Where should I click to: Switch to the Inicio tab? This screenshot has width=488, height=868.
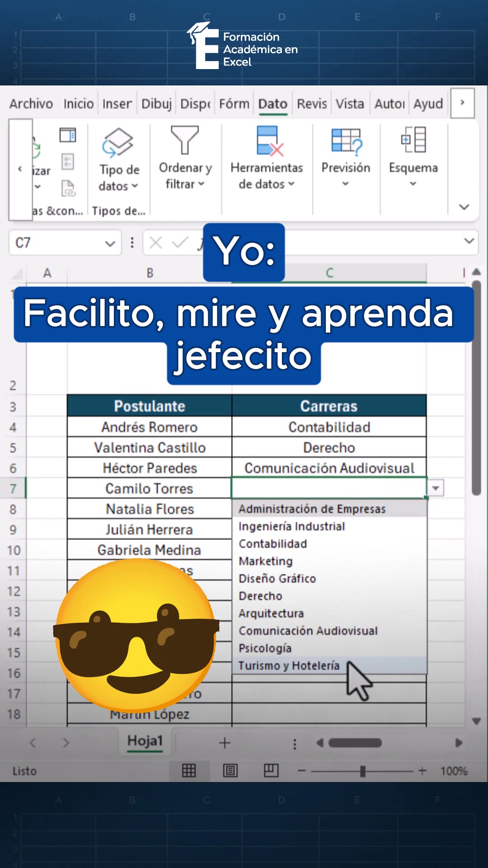pyautogui.click(x=78, y=104)
